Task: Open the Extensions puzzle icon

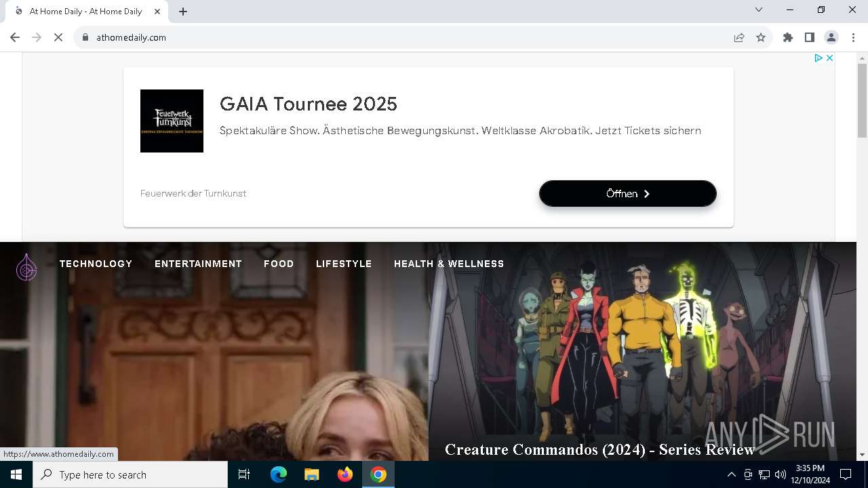Action: [788, 37]
